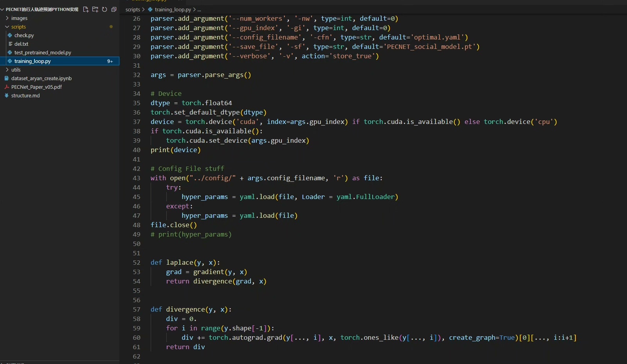Click on 'dtype = torch.float64' line
Screen dimensions: 627x364
coord(191,103)
